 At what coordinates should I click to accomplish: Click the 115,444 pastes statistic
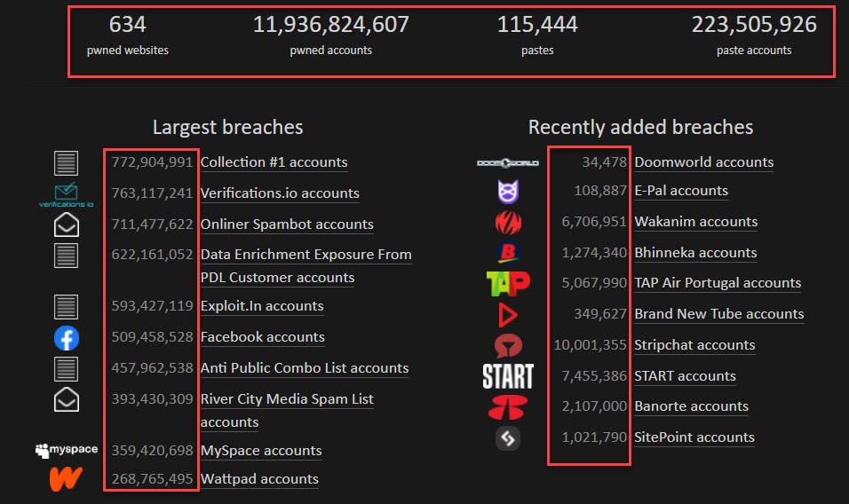(537, 34)
